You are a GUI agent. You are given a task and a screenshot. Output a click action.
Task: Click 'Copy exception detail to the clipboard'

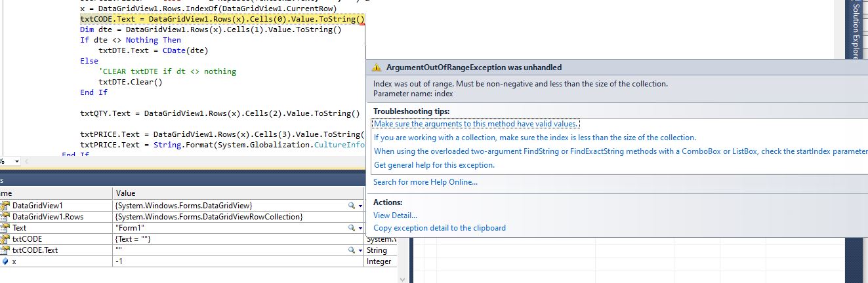tap(440, 228)
